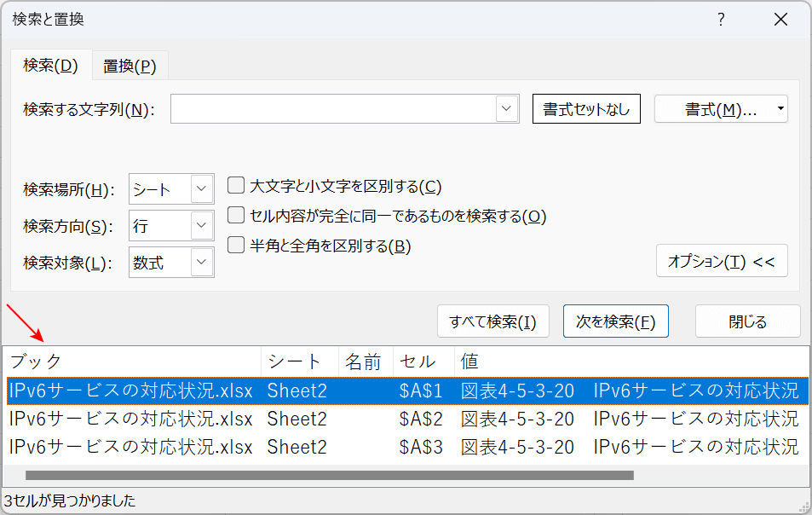Image resolution: width=812 pixels, height=515 pixels.
Task: Expand the 検索場所 dropdown
Action: tap(202, 189)
